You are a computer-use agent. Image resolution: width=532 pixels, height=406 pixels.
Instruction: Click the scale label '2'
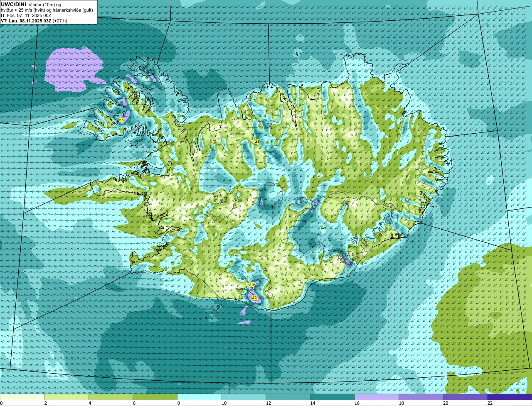pyautogui.click(x=45, y=403)
